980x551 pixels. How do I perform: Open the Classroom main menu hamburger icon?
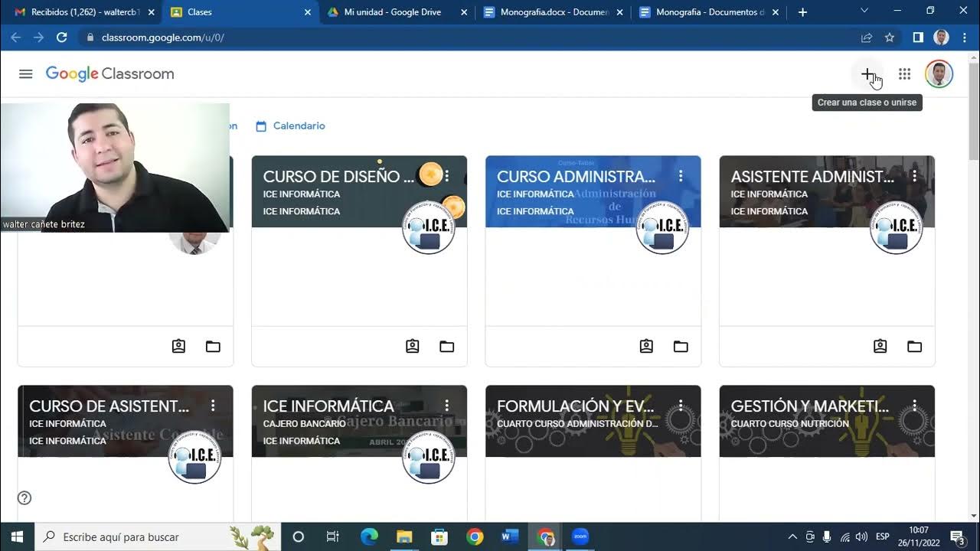tap(25, 73)
